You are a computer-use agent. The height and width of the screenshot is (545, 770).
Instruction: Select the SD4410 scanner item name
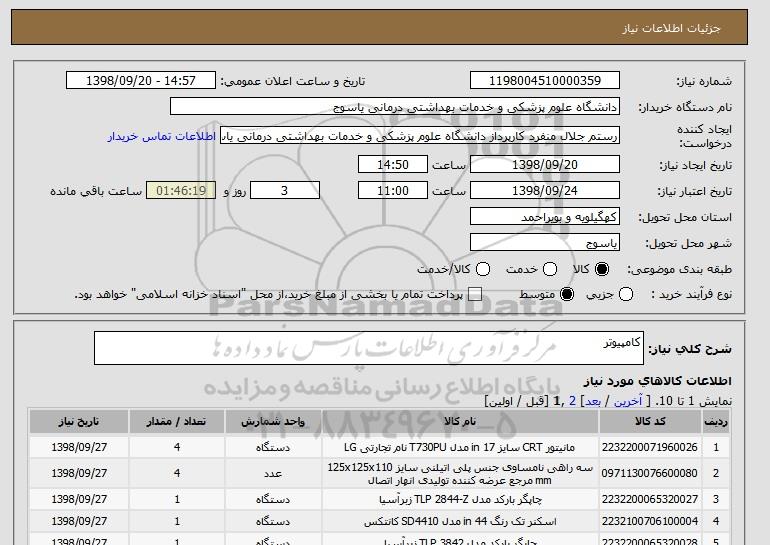[460, 521]
